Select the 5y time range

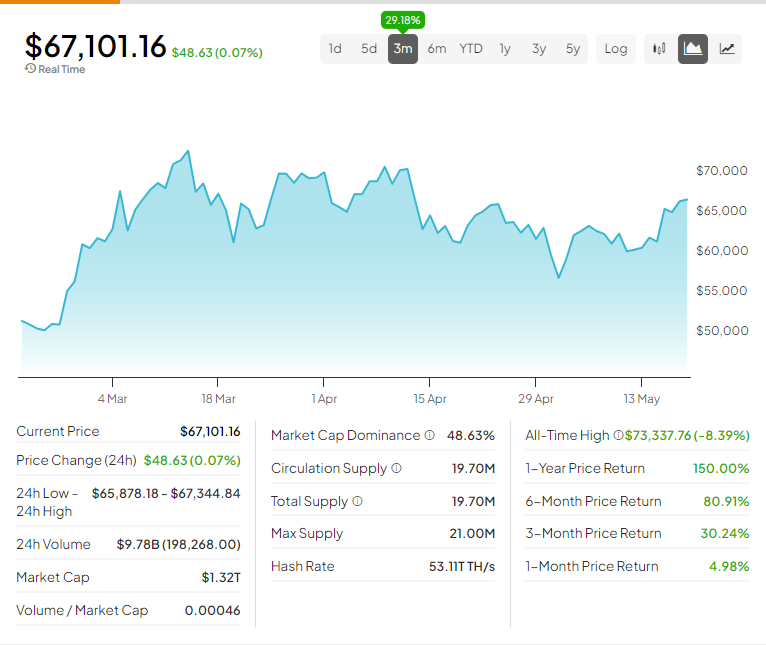point(573,49)
